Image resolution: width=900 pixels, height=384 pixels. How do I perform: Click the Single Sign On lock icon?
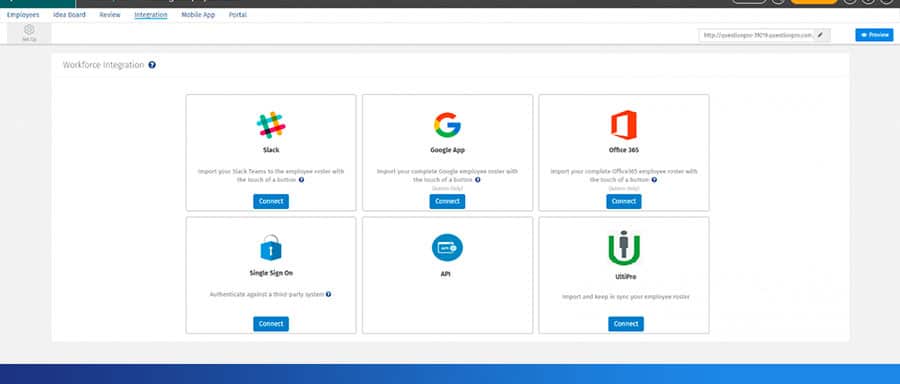click(x=271, y=247)
